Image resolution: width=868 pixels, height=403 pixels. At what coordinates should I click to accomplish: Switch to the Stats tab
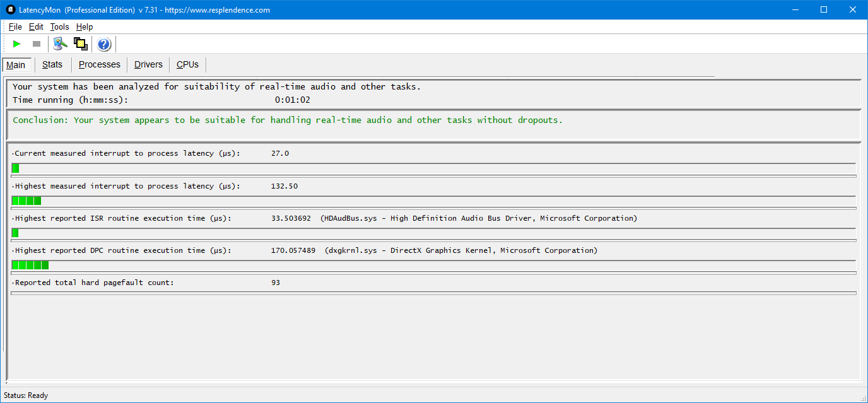(52, 64)
